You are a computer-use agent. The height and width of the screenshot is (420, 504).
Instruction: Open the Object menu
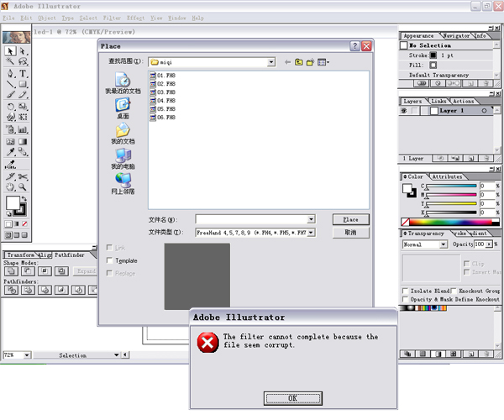click(47, 18)
